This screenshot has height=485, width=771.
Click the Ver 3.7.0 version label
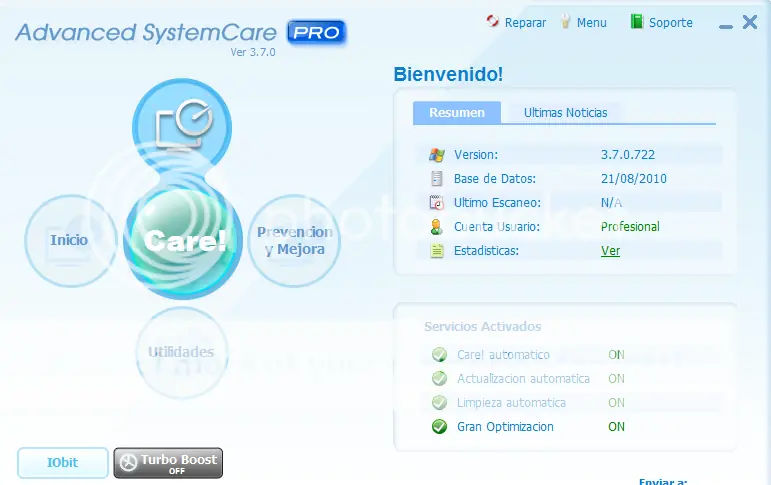(x=253, y=52)
